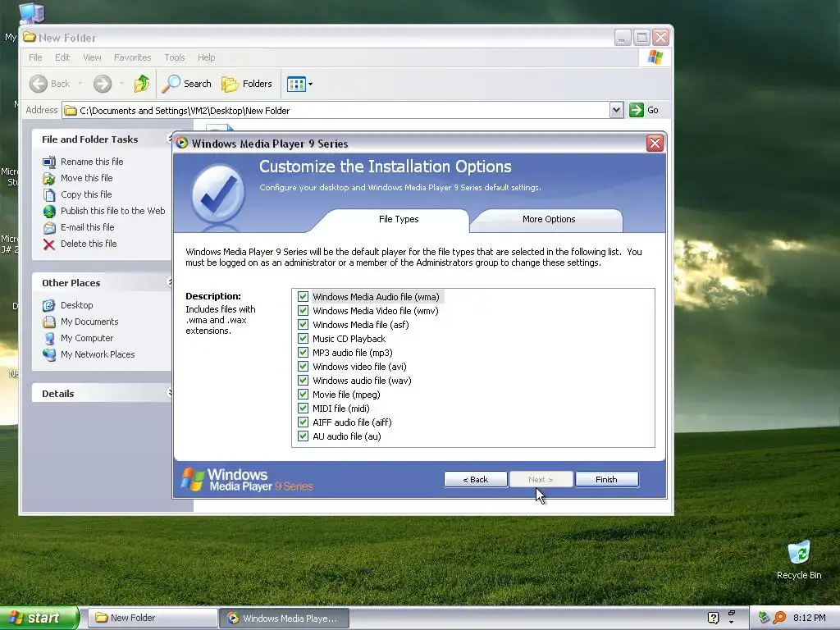Click the Go button next to the address bar
Viewport: 840px width, 630px height.
pos(644,110)
